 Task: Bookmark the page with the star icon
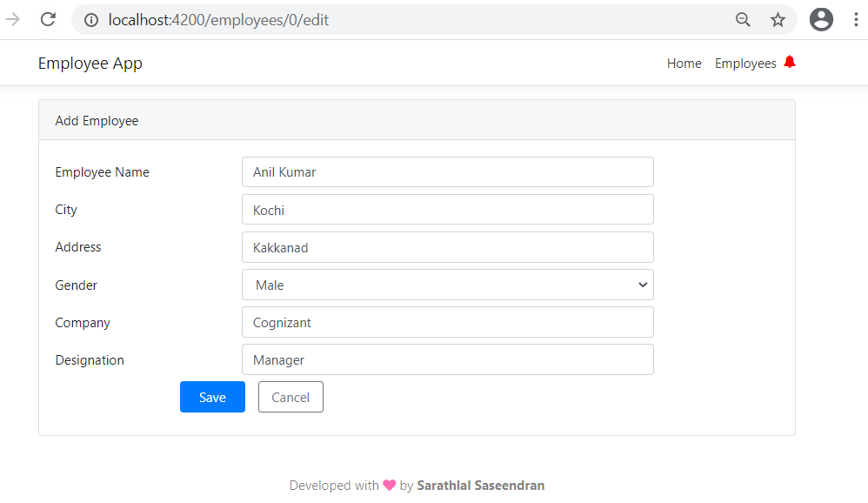click(x=778, y=19)
